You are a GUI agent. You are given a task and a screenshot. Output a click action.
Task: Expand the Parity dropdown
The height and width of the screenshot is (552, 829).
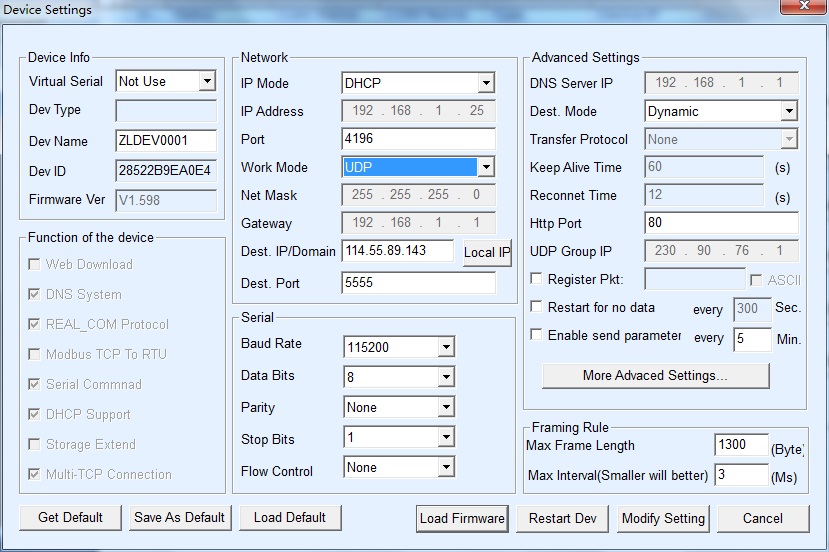446,407
